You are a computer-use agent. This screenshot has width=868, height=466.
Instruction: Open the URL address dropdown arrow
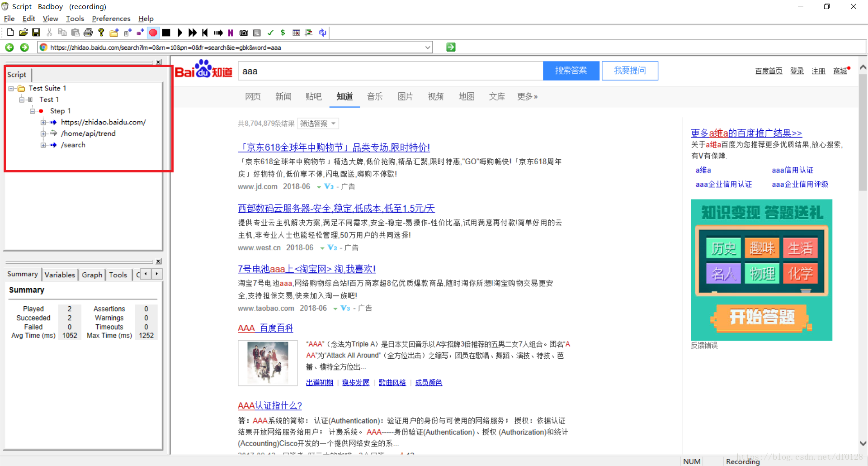[427, 48]
